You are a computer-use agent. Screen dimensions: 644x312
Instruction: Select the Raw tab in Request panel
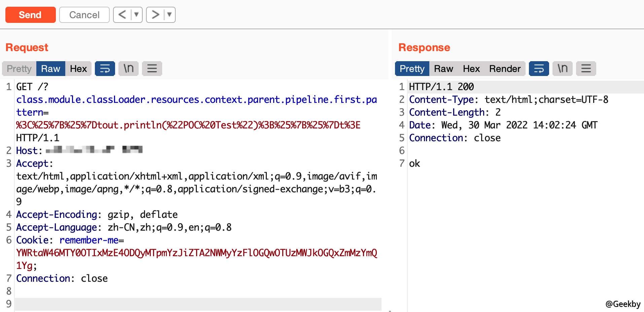[50, 69]
